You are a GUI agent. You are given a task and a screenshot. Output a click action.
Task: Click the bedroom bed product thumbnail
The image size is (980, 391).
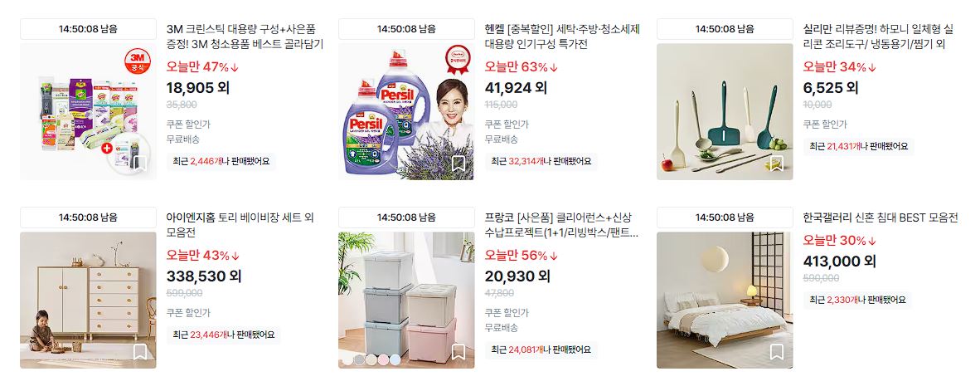[x=725, y=301]
